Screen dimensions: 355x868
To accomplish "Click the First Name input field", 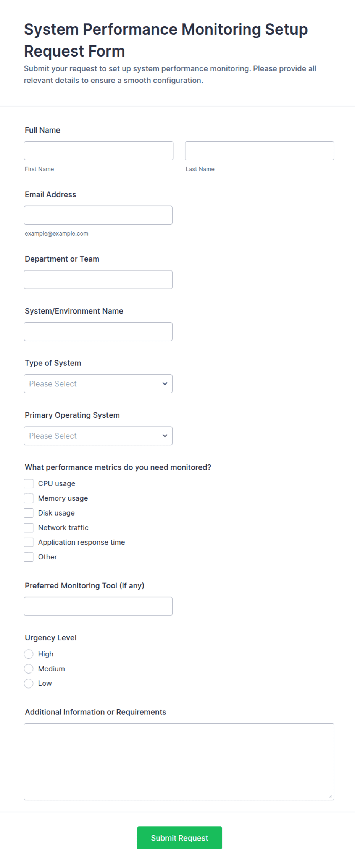I will coord(98,151).
